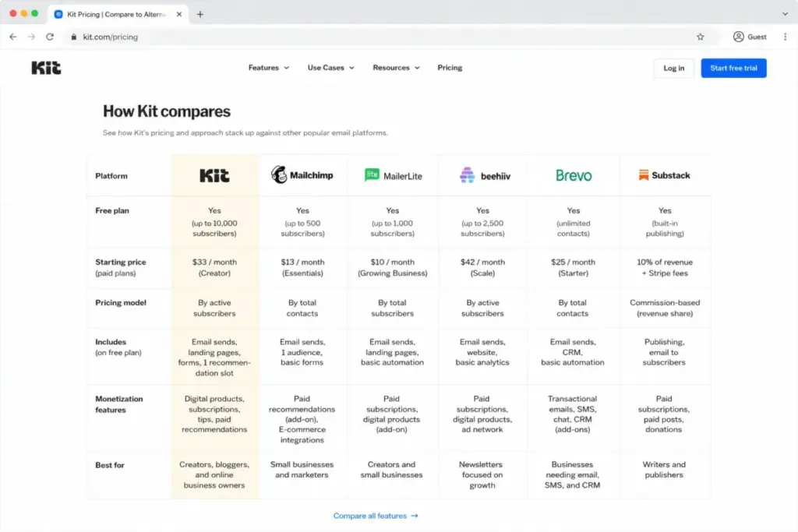
Task: Click the Platform row label
Action: [111, 176]
